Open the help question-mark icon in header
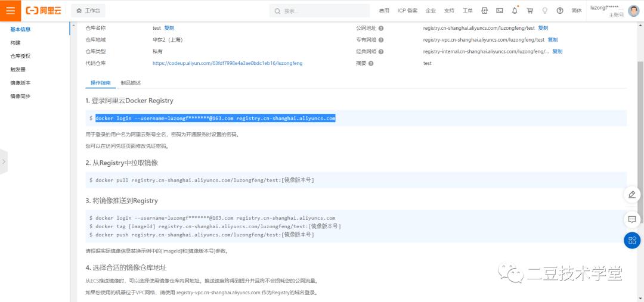The width and height of the screenshot is (644, 302). (560, 11)
